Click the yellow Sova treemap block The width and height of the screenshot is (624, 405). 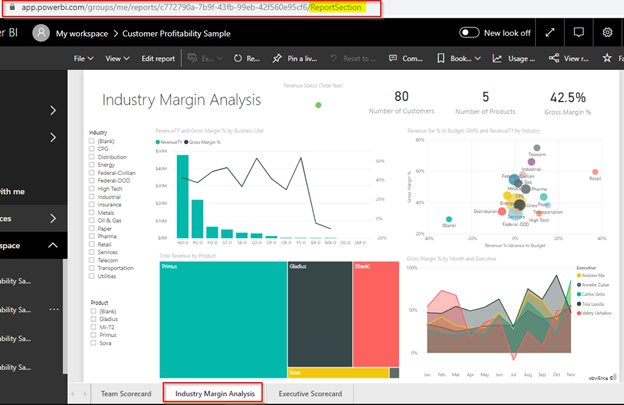coord(338,373)
